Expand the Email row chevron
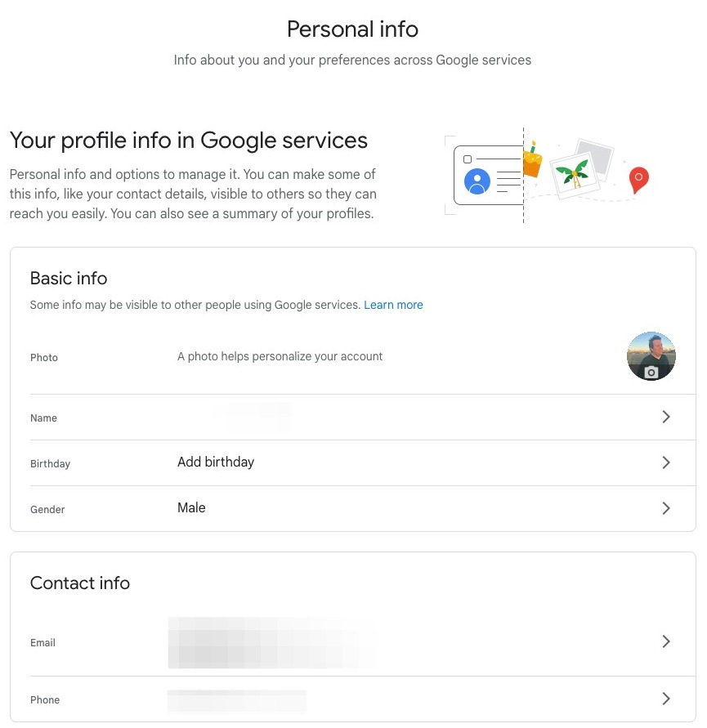 pyautogui.click(x=665, y=641)
